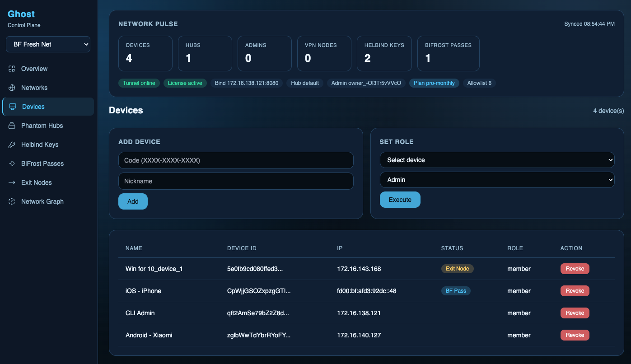Open the Phantom Hubs section

click(42, 126)
